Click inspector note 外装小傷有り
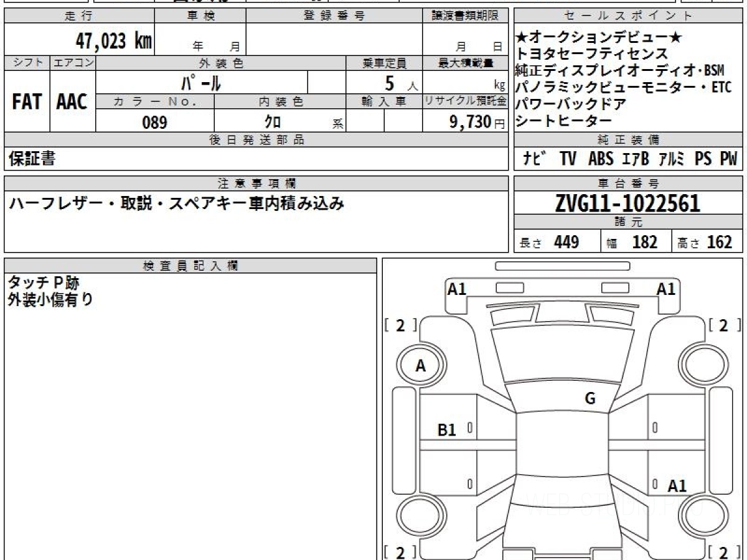747x560 pixels. click(x=50, y=300)
